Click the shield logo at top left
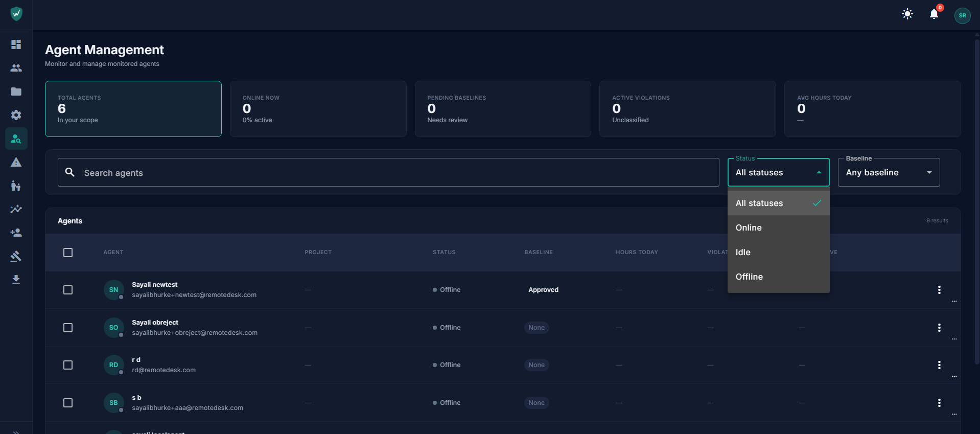Viewport: 980px width, 434px height. click(16, 14)
